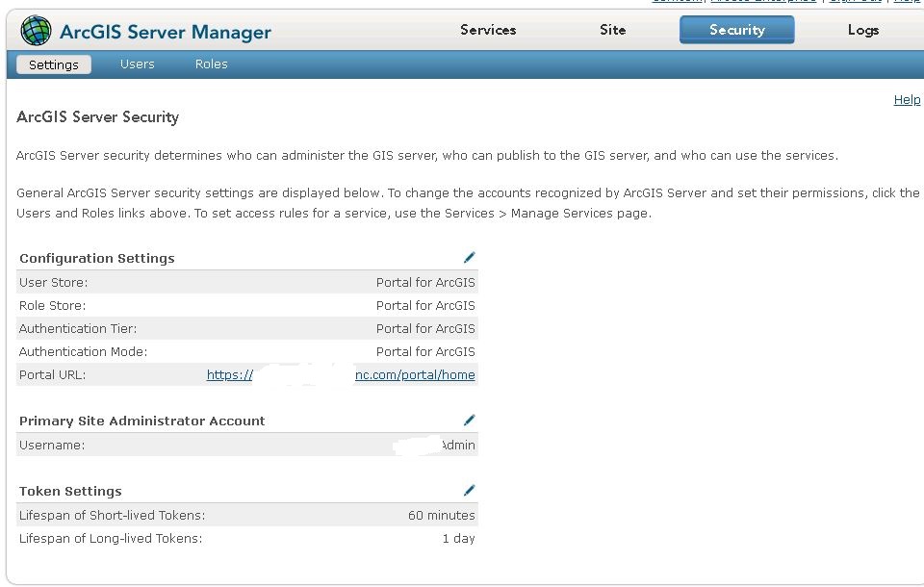This screenshot has width=924, height=587.
Task: Open the Services tab
Action: click(x=488, y=30)
